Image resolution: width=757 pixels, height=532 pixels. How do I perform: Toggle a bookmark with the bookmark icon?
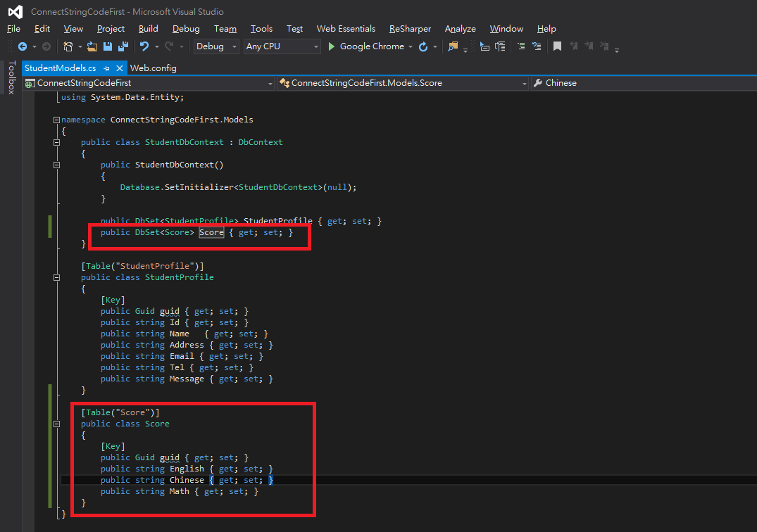click(x=557, y=46)
